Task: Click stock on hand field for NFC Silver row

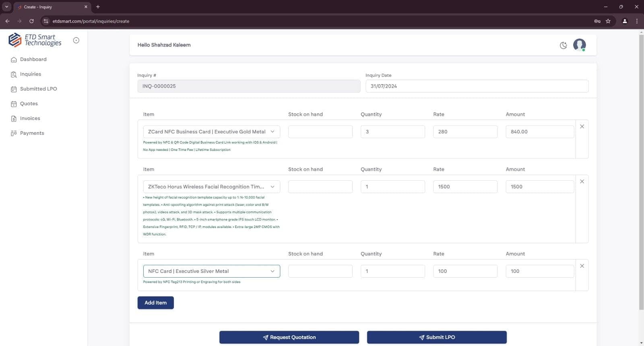Action: point(320,271)
